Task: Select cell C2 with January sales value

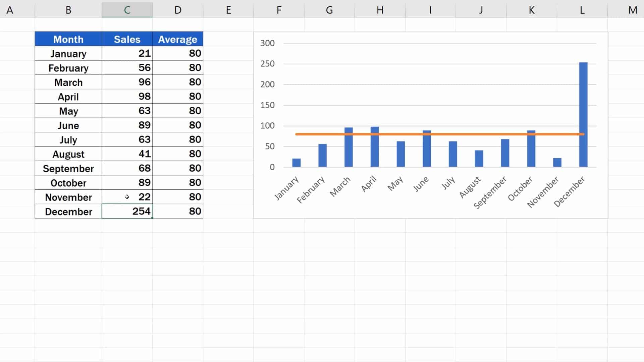Action: pyautogui.click(x=127, y=53)
